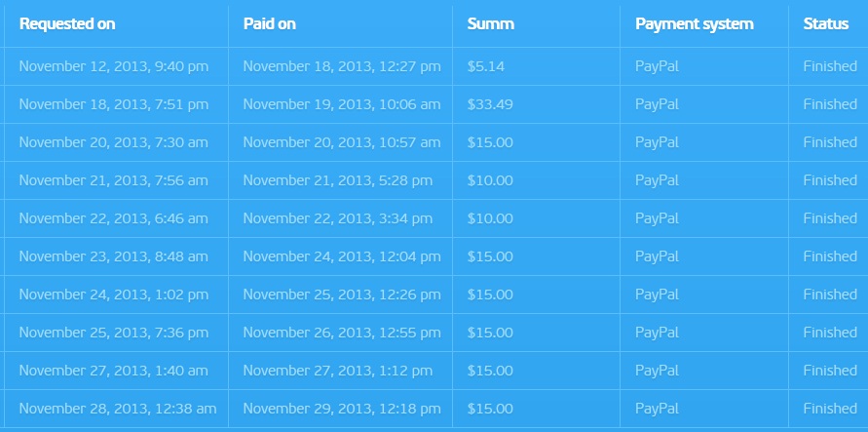Select paid date November 24, 2013, 12:04 pm
The height and width of the screenshot is (432, 868).
(x=342, y=256)
